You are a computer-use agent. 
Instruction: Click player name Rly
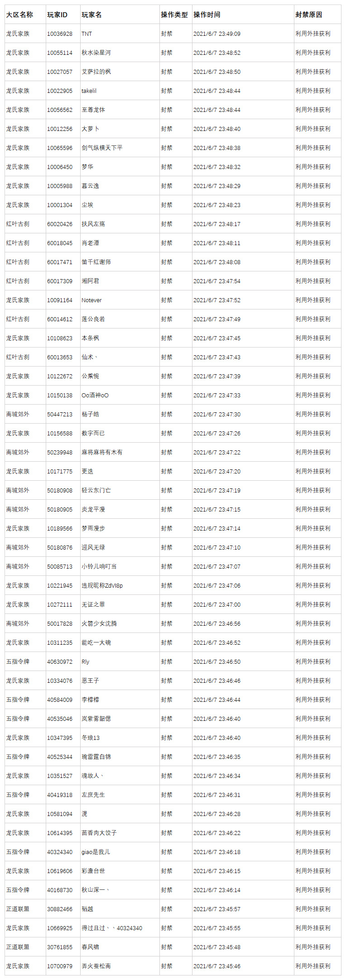coord(86,661)
